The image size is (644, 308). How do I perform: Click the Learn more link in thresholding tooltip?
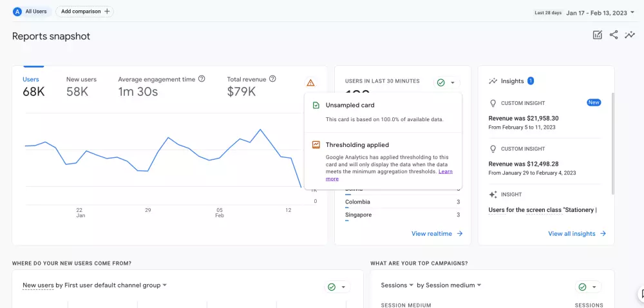[x=446, y=171]
